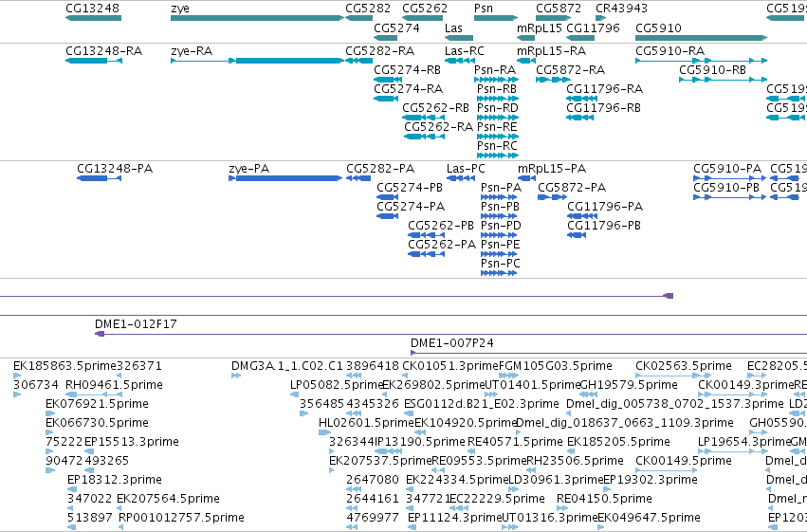Select the CG13248-PA protein label
Image resolution: width=807 pixels, height=532 pixels.
coord(115,169)
